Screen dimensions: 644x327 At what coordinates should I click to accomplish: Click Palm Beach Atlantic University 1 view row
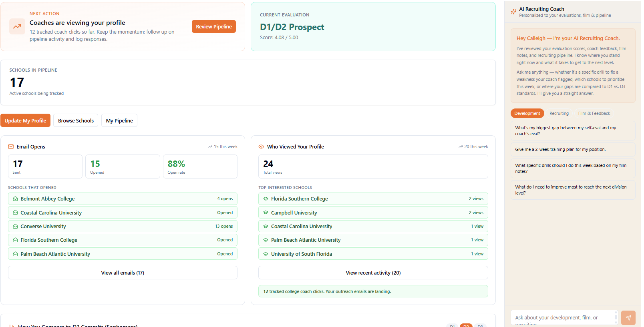(x=373, y=240)
